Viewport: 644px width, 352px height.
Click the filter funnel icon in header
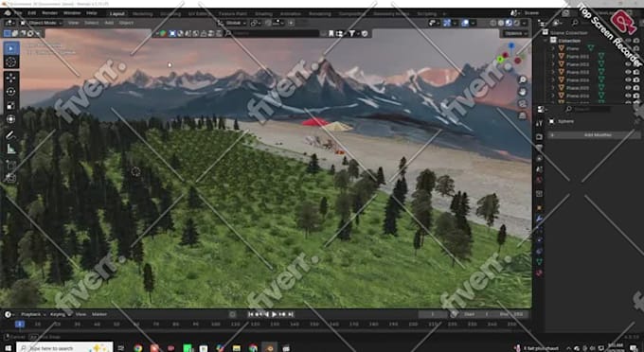pos(352,34)
